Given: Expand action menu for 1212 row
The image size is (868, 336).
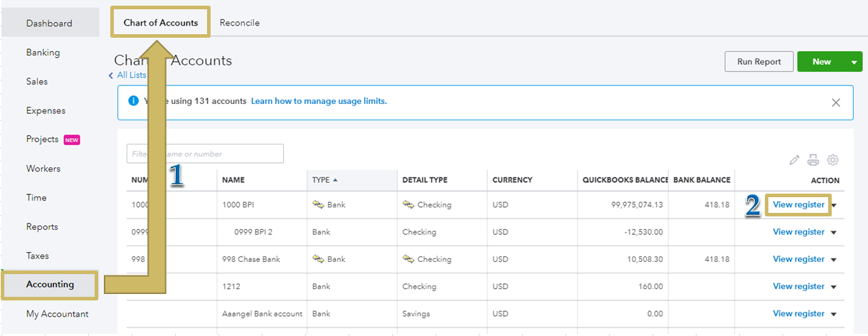Looking at the screenshot, I should [834, 287].
